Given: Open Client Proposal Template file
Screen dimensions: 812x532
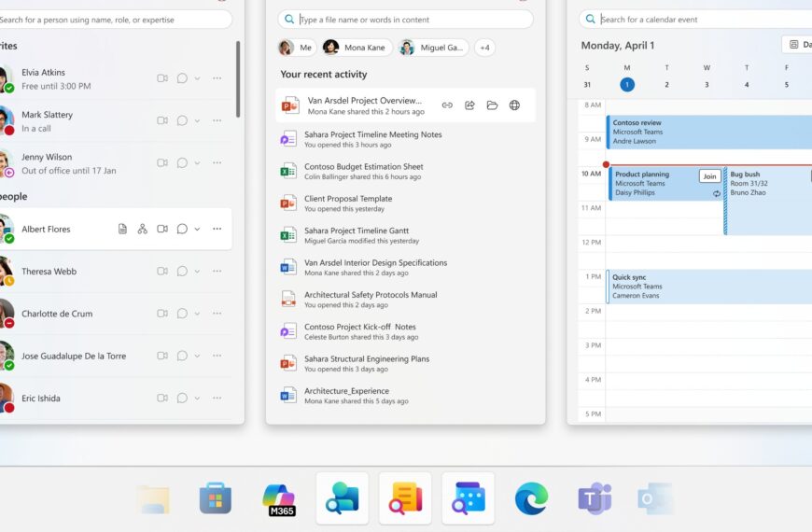Looking at the screenshot, I should (x=405, y=203).
